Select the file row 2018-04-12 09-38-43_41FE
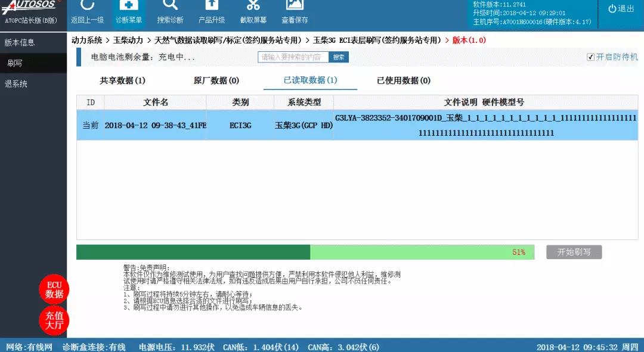644x352 pixels. pos(357,125)
